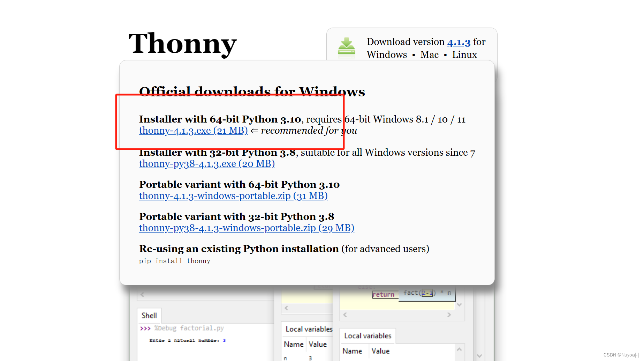Download thonny-py38-4.1.3.exe (20 MB)

[207, 164]
